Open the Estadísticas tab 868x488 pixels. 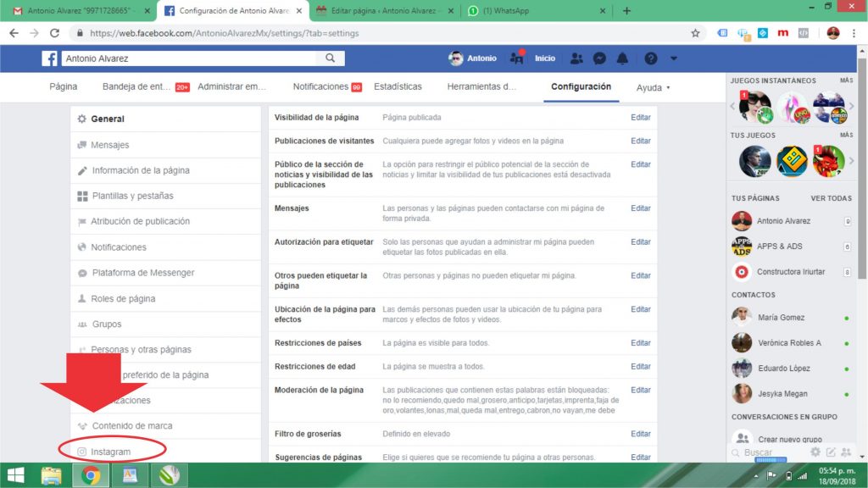398,87
